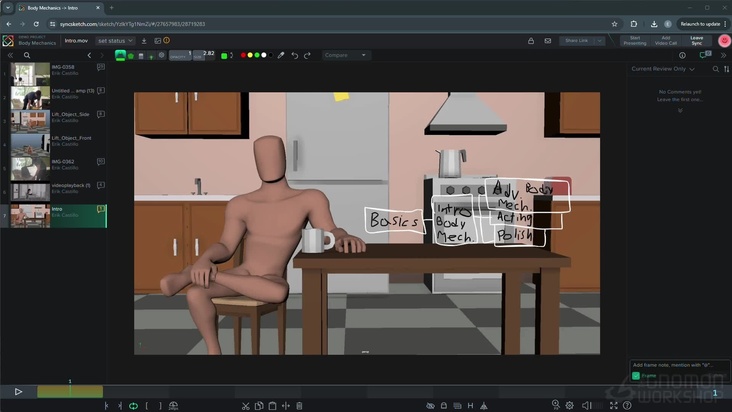Select the eyedropper color picker tool
The image size is (732, 412).
point(281,55)
